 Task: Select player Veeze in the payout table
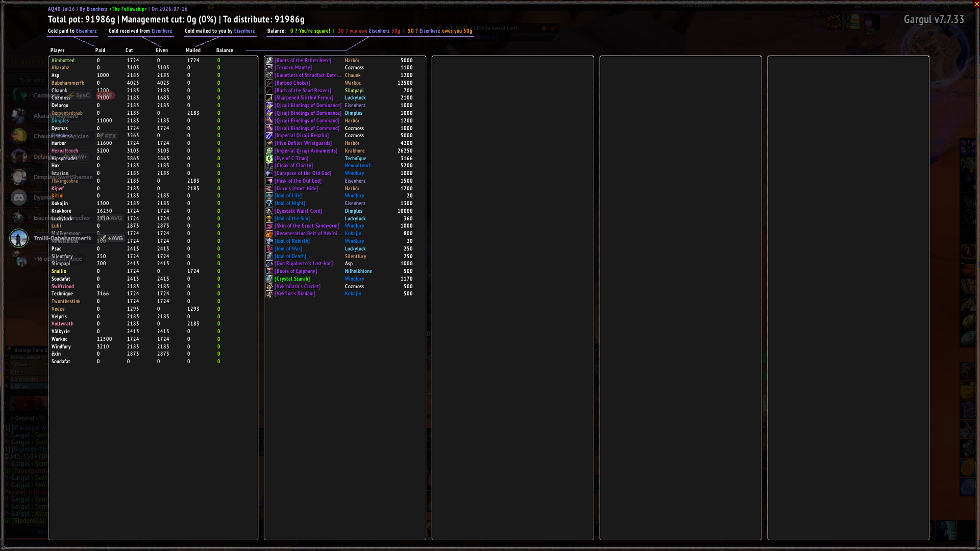58,309
